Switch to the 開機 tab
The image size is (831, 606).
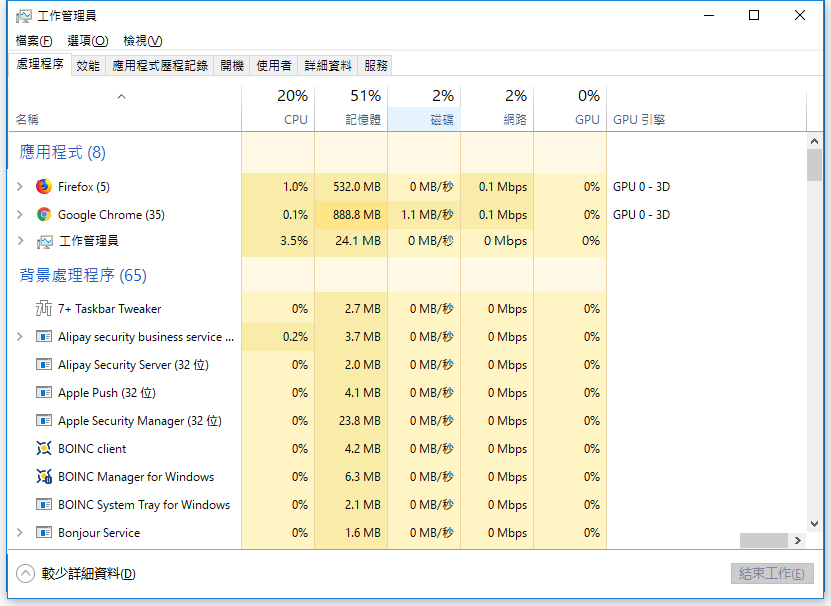(x=232, y=66)
